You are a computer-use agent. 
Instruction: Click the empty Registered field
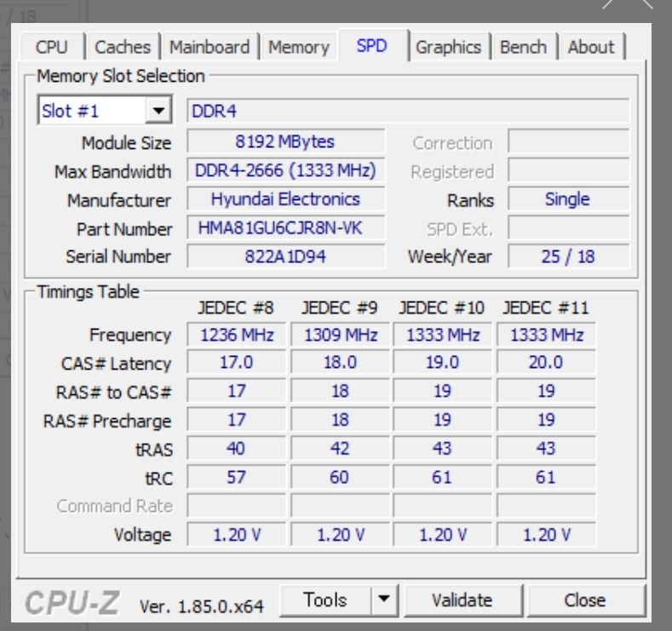[x=568, y=170]
